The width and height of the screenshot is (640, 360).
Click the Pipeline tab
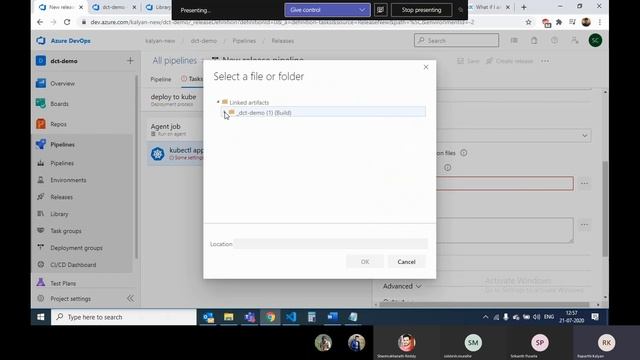pyautogui.click(x=161, y=79)
